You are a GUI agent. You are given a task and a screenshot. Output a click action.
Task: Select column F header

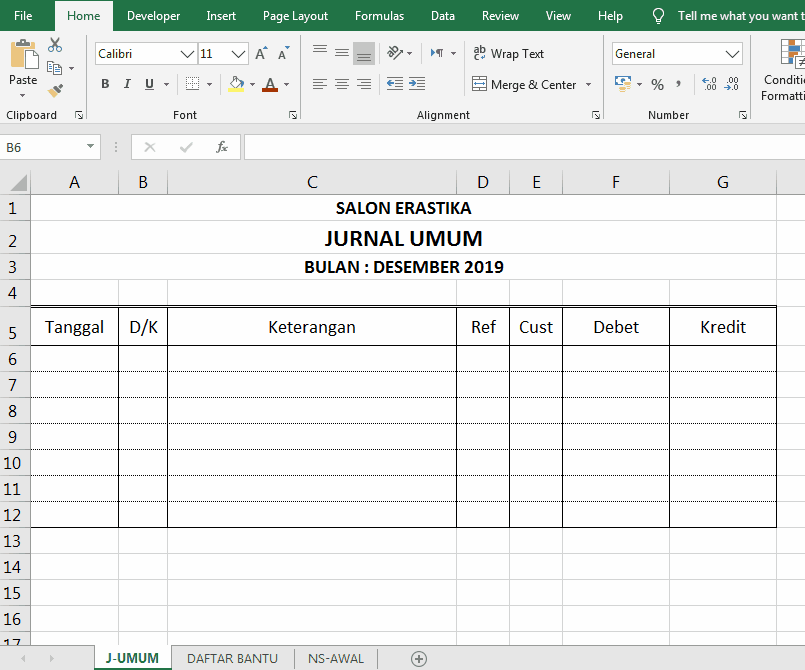coord(616,182)
